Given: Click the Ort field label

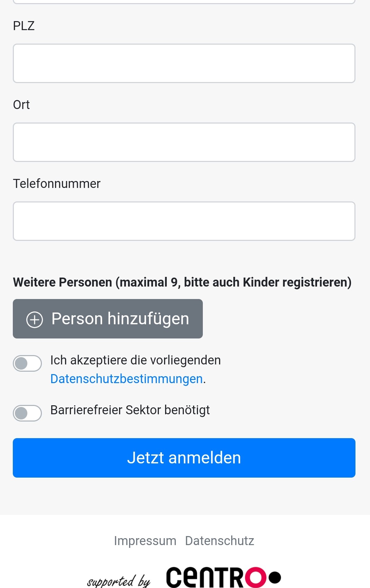Looking at the screenshot, I should [21, 105].
